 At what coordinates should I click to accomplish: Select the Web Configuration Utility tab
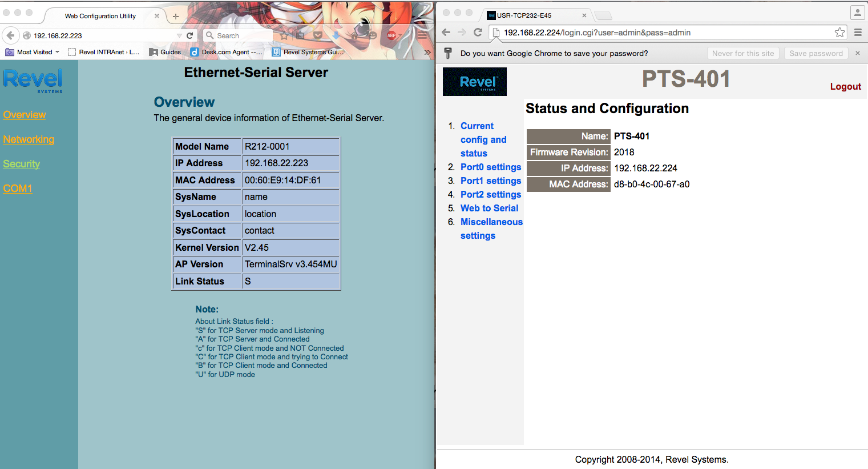click(100, 16)
